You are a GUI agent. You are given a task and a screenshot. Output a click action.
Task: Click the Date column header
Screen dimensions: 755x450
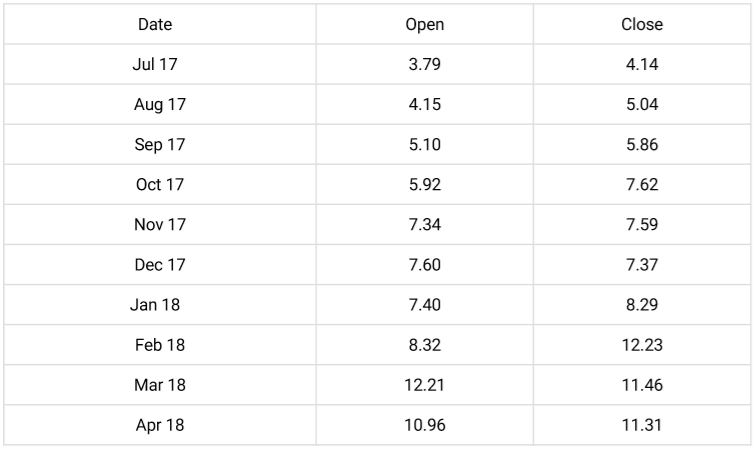tap(155, 25)
